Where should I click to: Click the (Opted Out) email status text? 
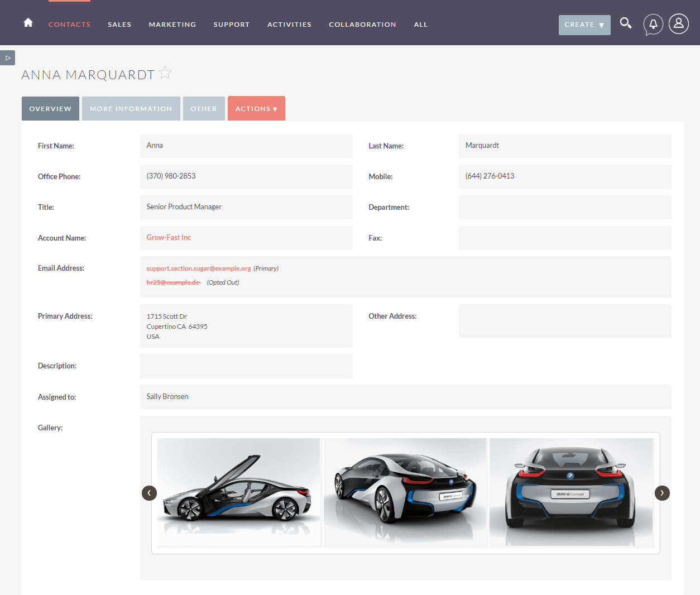(223, 282)
